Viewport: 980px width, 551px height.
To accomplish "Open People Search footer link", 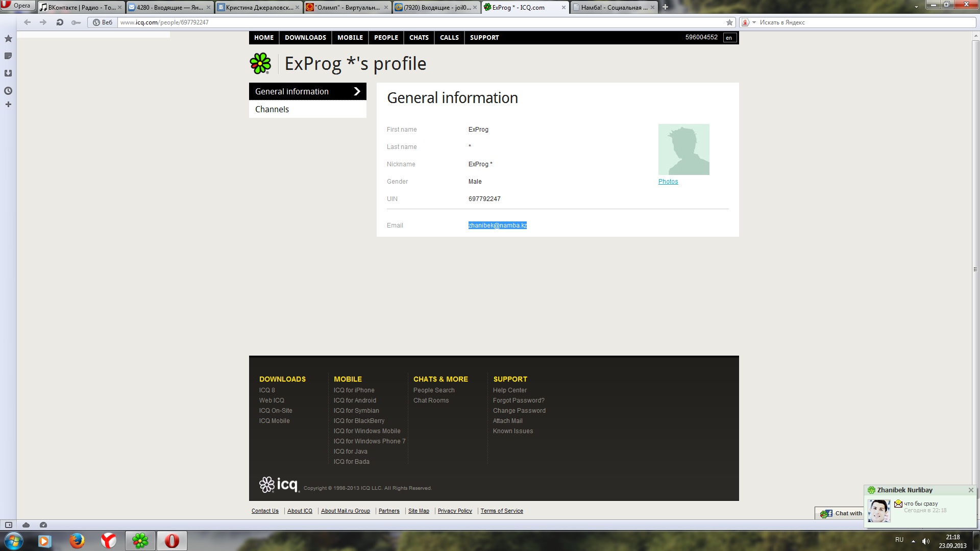I will click(x=434, y=390).
